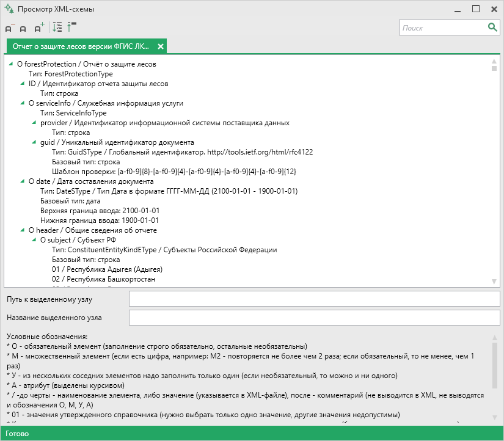Select subject / Субъект РФ row
Screen dimensions: 504x441
tap(78, 240)
